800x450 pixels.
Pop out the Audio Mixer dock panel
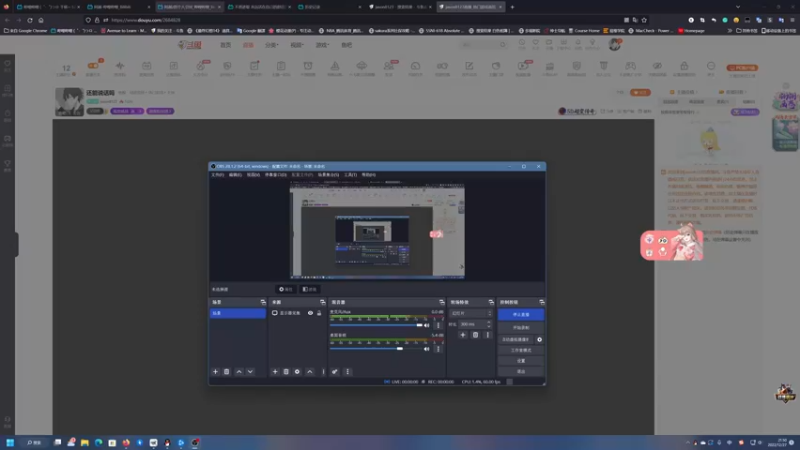[x=441, y=302]
